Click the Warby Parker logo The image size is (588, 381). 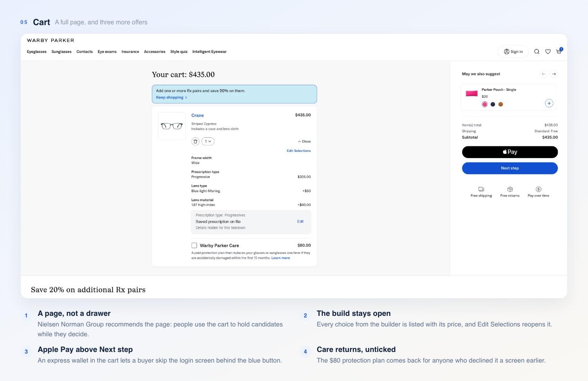click(51, 40)
